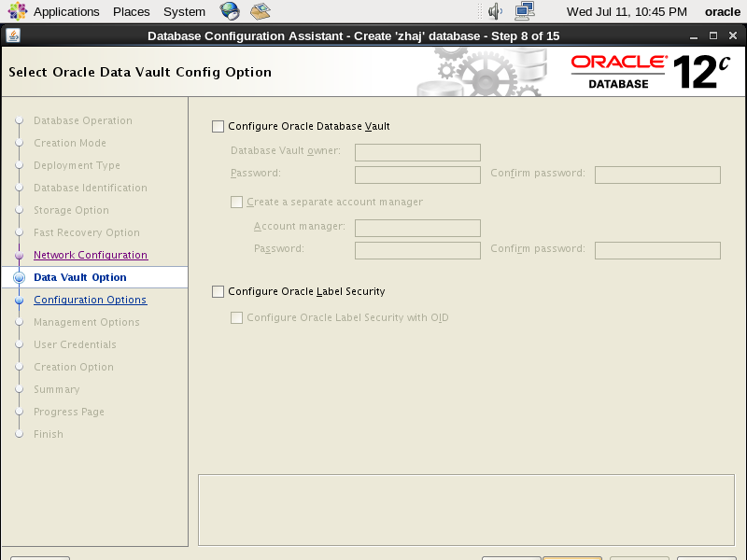Image resolution: width=747 pixels, height=560 pixels.
Task: Click the Password field under Account manager
Action: [417, 250]
